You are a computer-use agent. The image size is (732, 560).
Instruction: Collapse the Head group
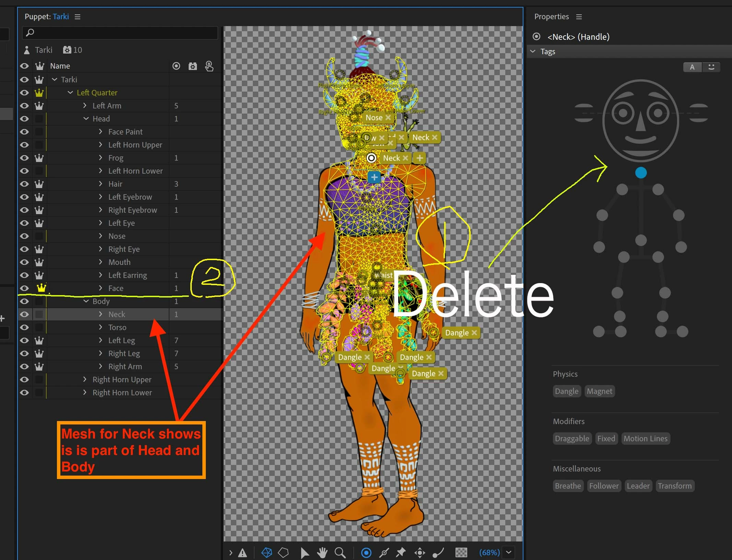tap(86, 119)
